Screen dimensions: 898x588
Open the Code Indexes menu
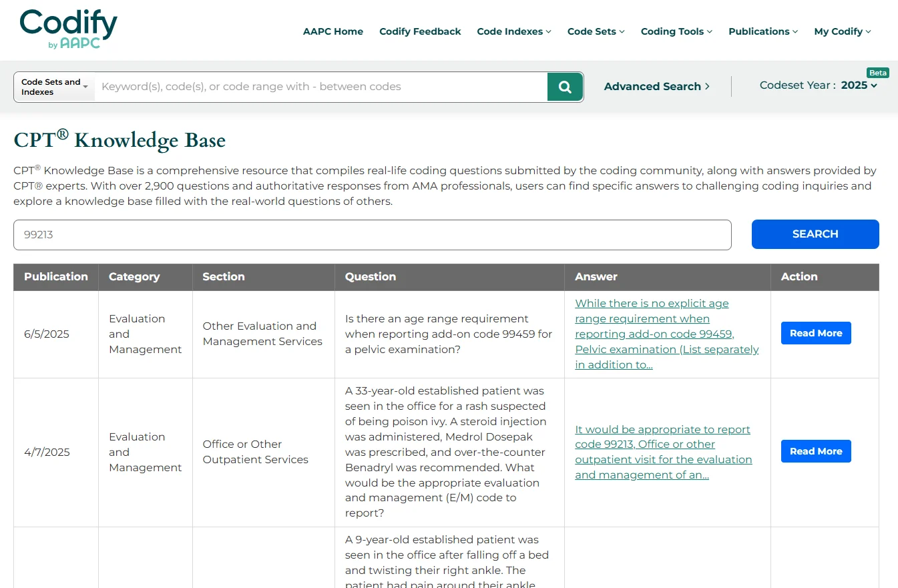click(x=513, y=31)
